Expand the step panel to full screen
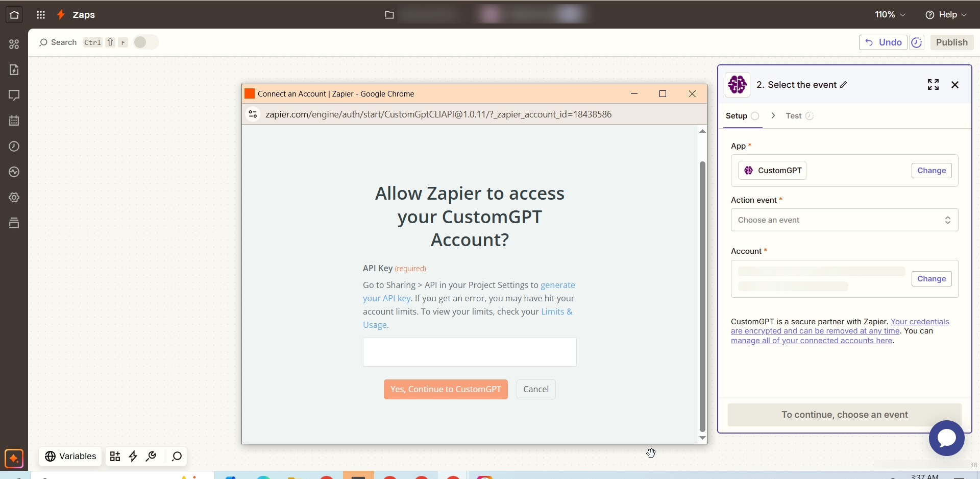This screenshot has width=980, height=479. pyautogui.click(x=933, y=85)
